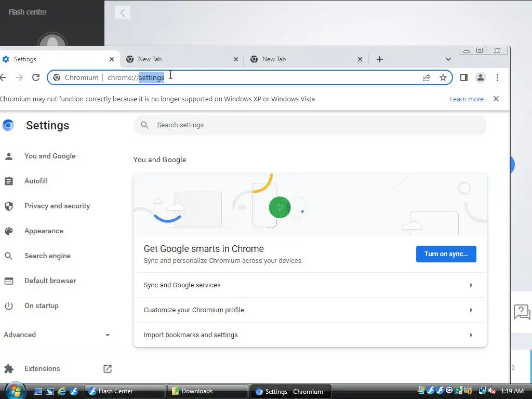
Task: Focus the Search settings field
Action: tap(310, 125)
